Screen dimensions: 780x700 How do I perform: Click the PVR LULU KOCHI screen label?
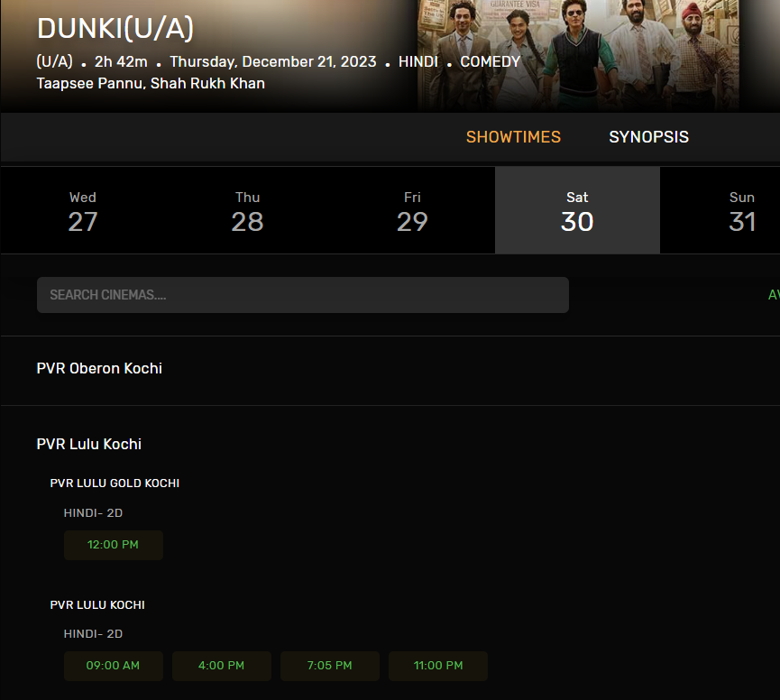pyautogui.click(x=97, y=605)
